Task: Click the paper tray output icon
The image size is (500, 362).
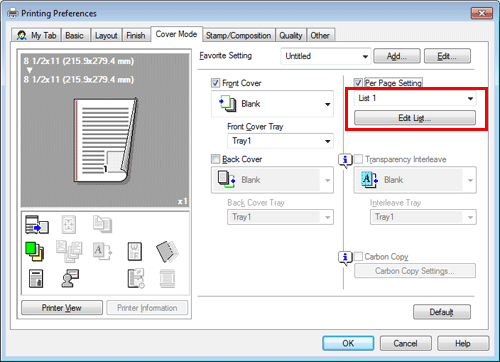Action: (37, 225)
